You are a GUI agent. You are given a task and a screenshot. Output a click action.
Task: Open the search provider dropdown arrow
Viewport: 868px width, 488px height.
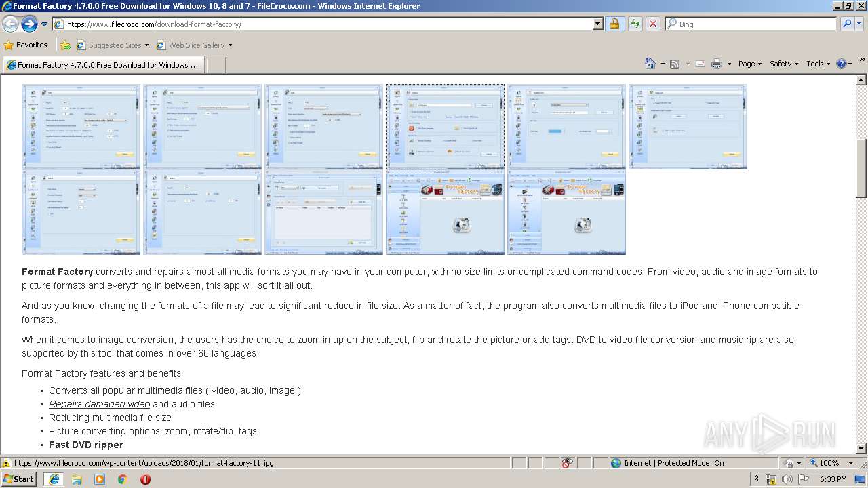859,24
